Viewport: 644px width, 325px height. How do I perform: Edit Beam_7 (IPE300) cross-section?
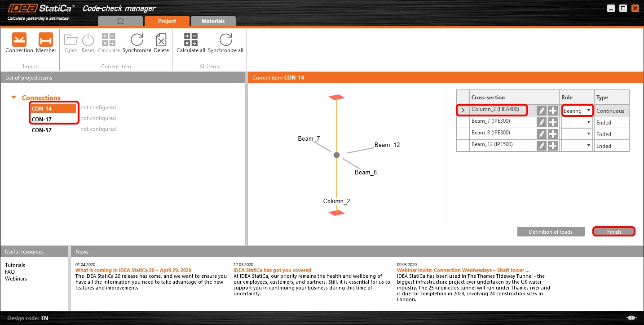point(542,122)
